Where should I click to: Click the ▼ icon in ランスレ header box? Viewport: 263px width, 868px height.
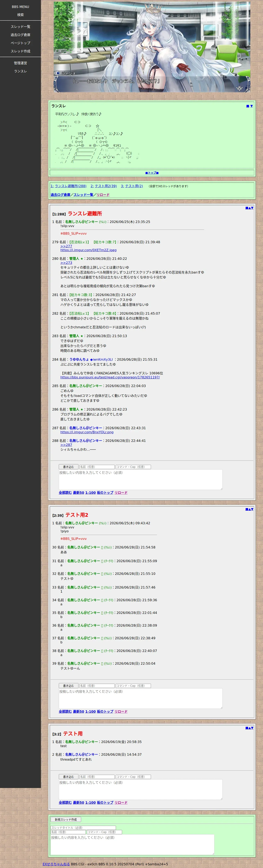click(x=251, y=106)
